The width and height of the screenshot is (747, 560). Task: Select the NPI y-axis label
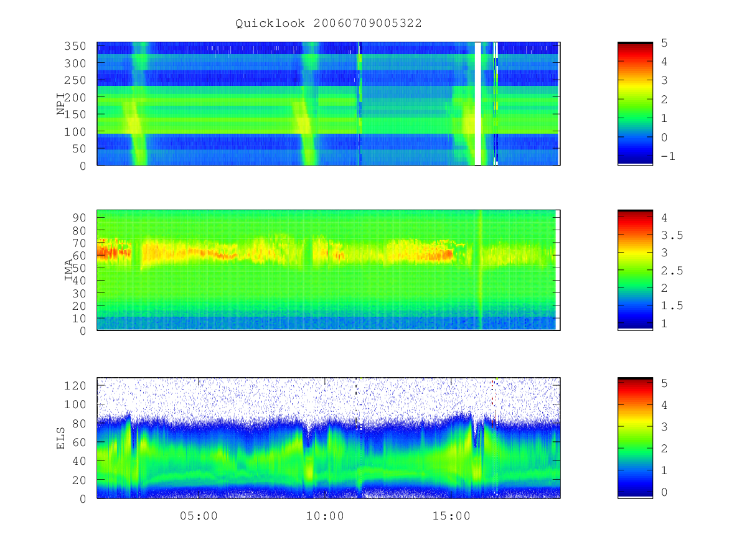(x=61, y=104)
